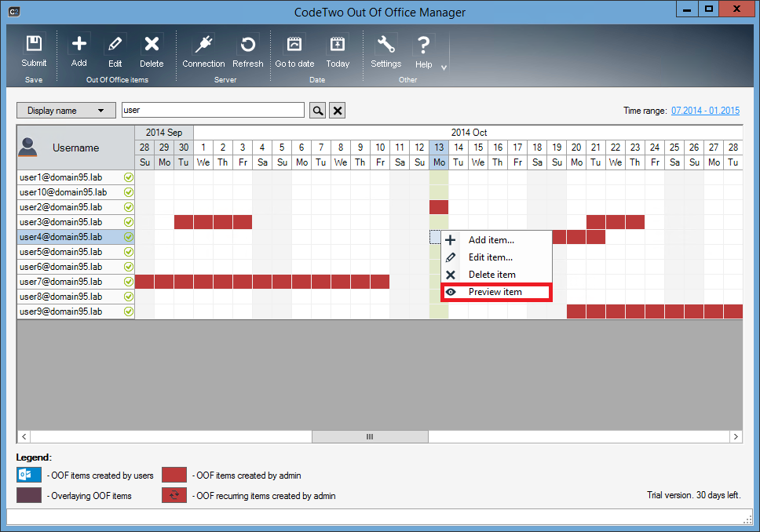Screen dimensions: 760x532
Task: Click the Edit pencil icon in toolbar
Action: point(115,51)
